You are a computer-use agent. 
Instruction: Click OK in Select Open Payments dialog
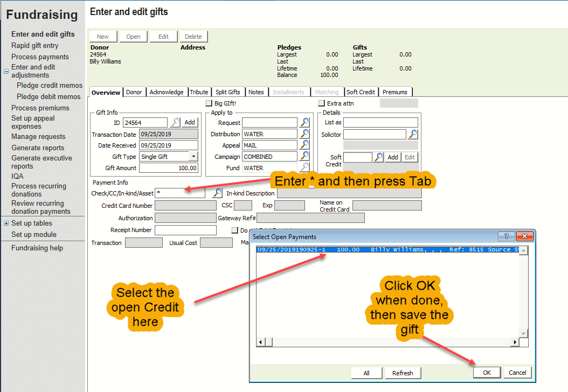click(487, 373)
